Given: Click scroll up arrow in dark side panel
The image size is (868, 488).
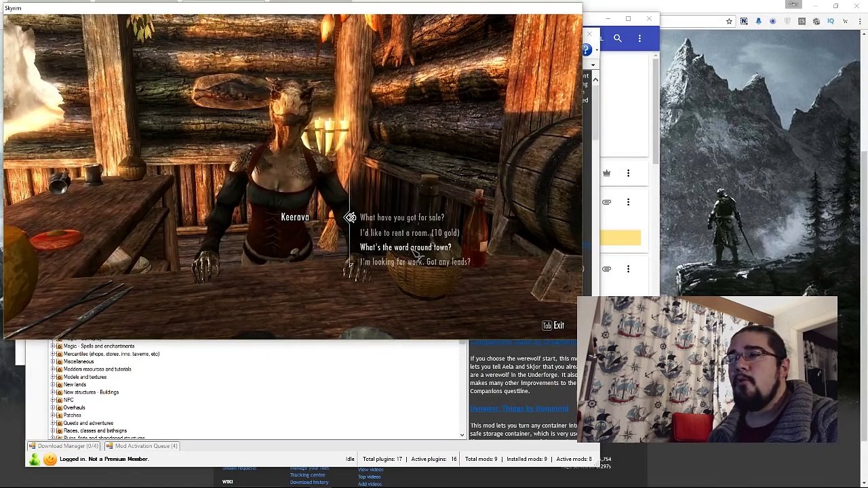Looking at the screenshot, I should tap(595, 80).
